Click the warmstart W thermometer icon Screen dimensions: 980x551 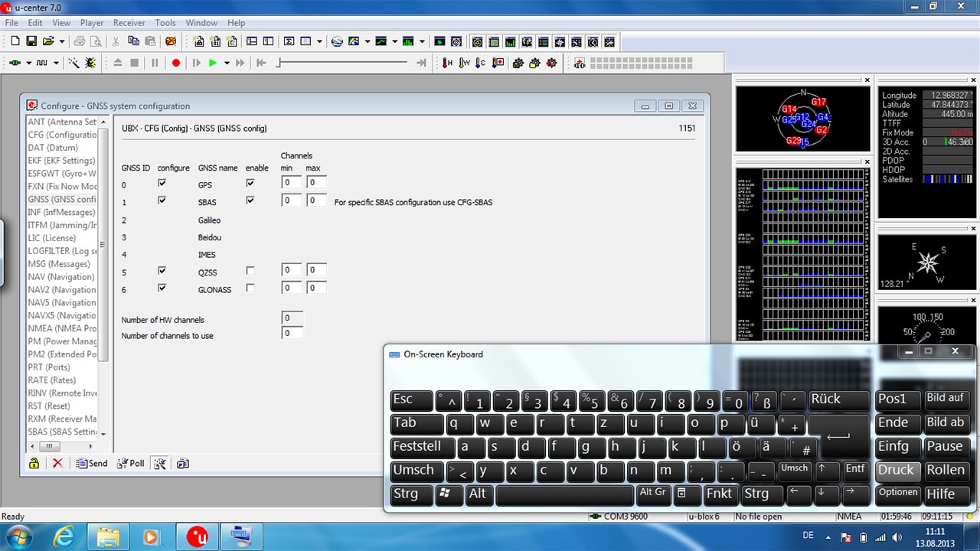coord(464,63)
